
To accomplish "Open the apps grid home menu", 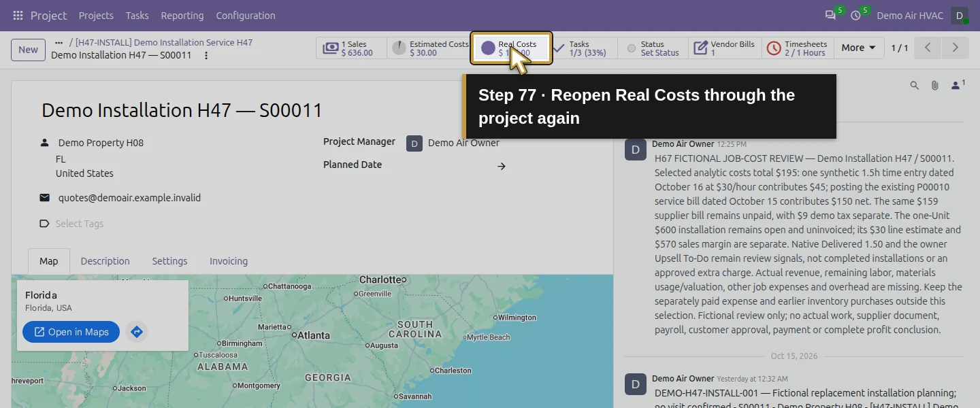I will (18, 15).
